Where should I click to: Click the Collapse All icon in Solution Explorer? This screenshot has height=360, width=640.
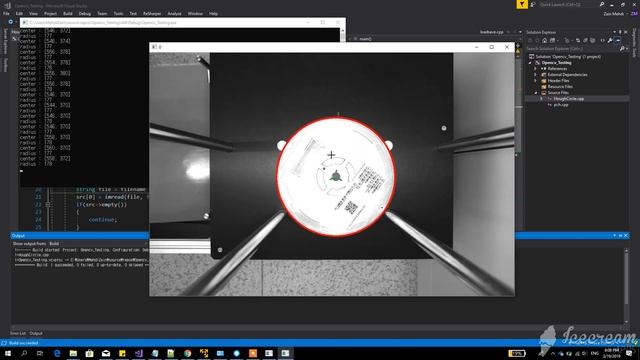[585, 40]
